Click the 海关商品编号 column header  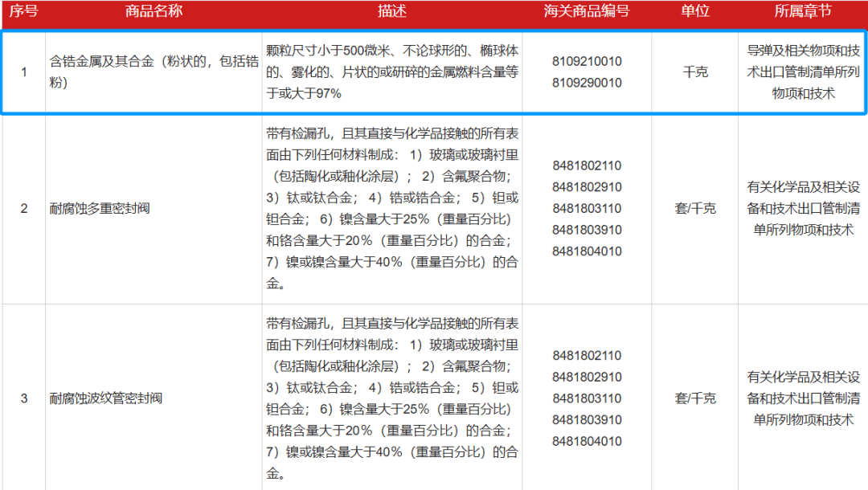[587, 11]
